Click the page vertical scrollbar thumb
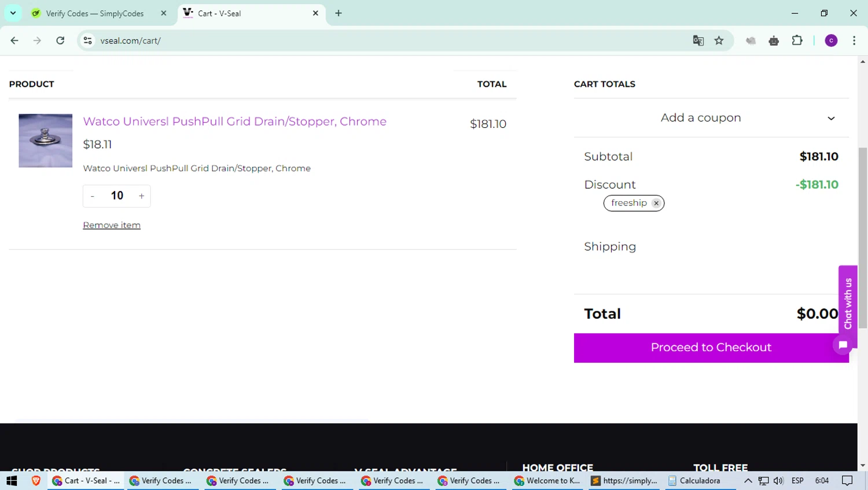The width and height of the screenshot is (868, 490). click(x=863, y=238)
